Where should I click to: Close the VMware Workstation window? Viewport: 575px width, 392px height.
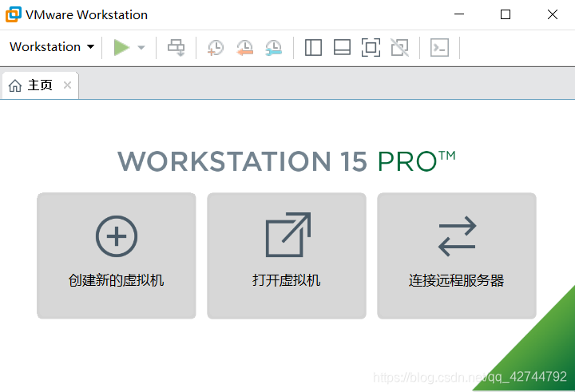click(x=553, y=14)
